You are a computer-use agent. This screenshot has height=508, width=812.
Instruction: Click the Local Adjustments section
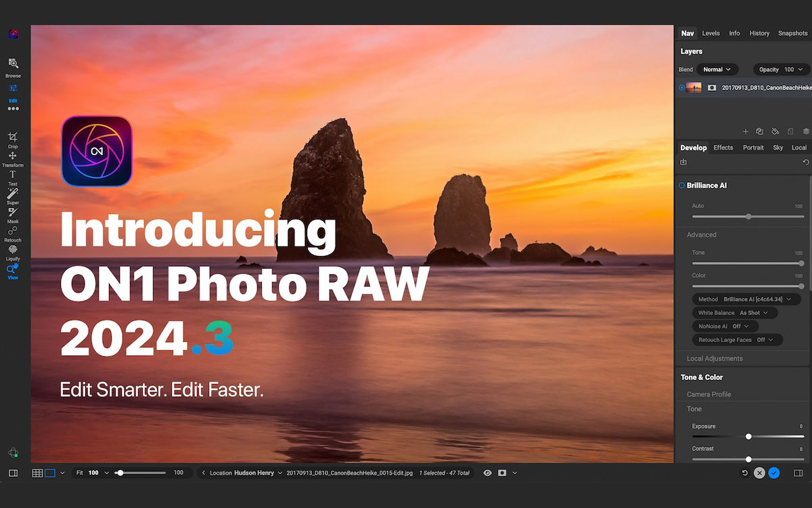coord(715,358)
